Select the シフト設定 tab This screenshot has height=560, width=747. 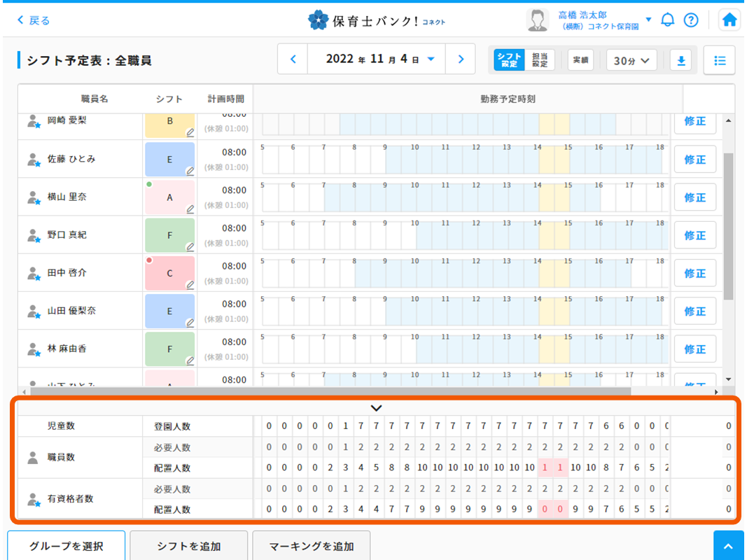pyautogui.click(x=510, y=60)
